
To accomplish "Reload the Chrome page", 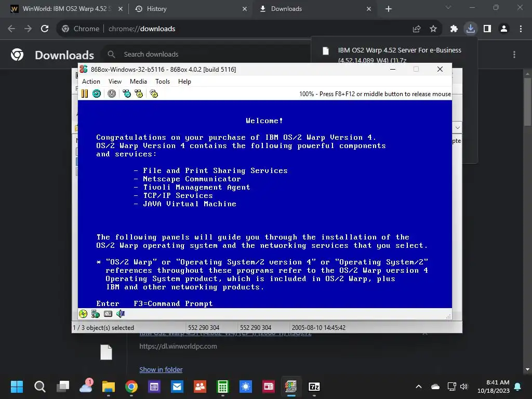I will [x=45, y=29].
